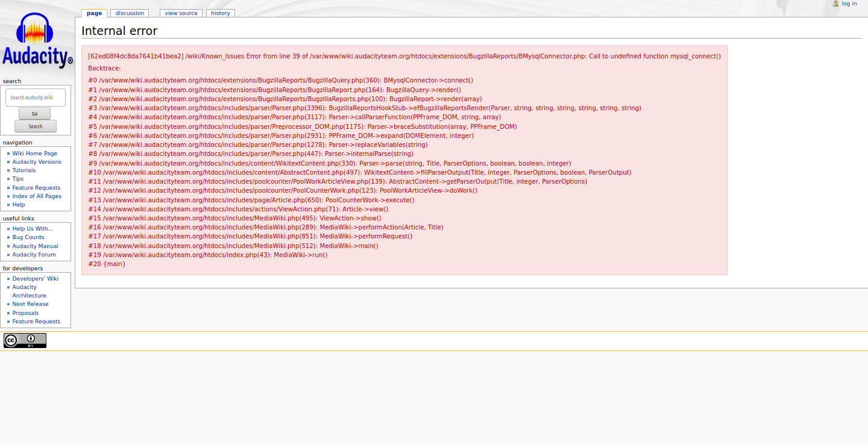Click backtrace line #0 BMysqlConnector->connect()
The image size is (868, 445).
[x=281, y=80]
